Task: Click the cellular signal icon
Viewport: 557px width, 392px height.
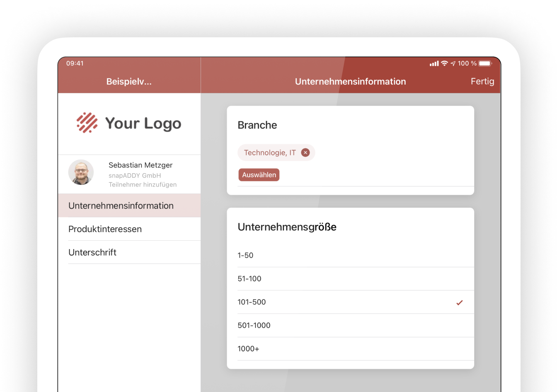Action: [434, 63]
